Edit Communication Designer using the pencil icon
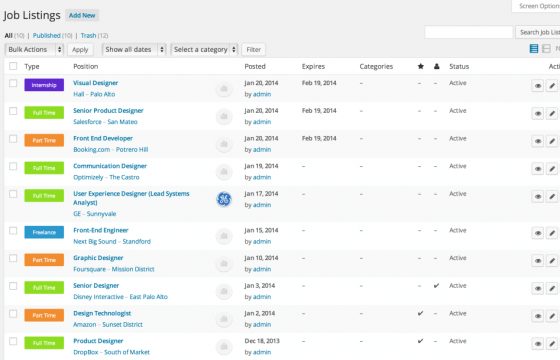The image size is (560, 360). click(552, 169)
